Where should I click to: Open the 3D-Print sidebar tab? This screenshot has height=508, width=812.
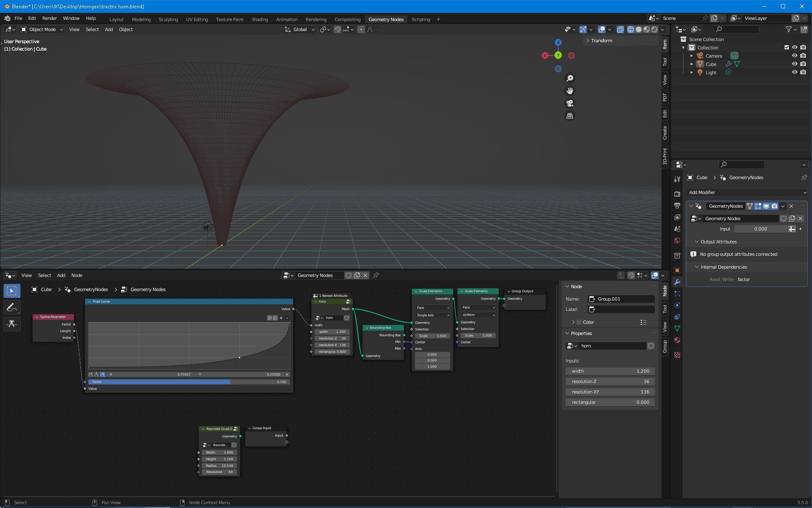(x=665, y=156)
